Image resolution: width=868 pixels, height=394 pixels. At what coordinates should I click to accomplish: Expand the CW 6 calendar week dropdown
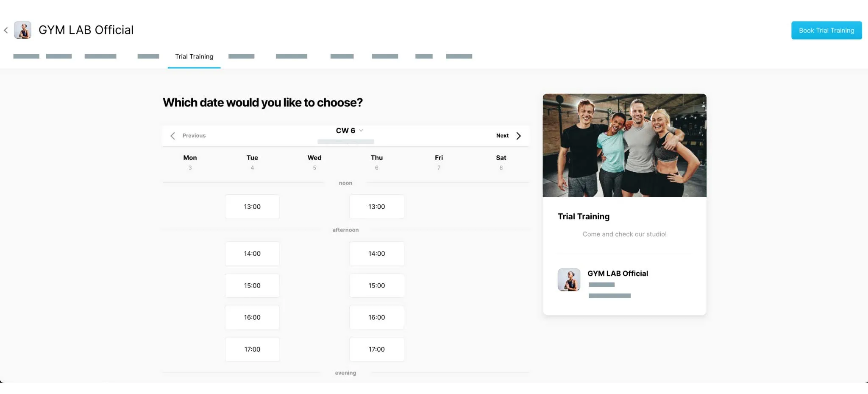click(x=349, y=131)
